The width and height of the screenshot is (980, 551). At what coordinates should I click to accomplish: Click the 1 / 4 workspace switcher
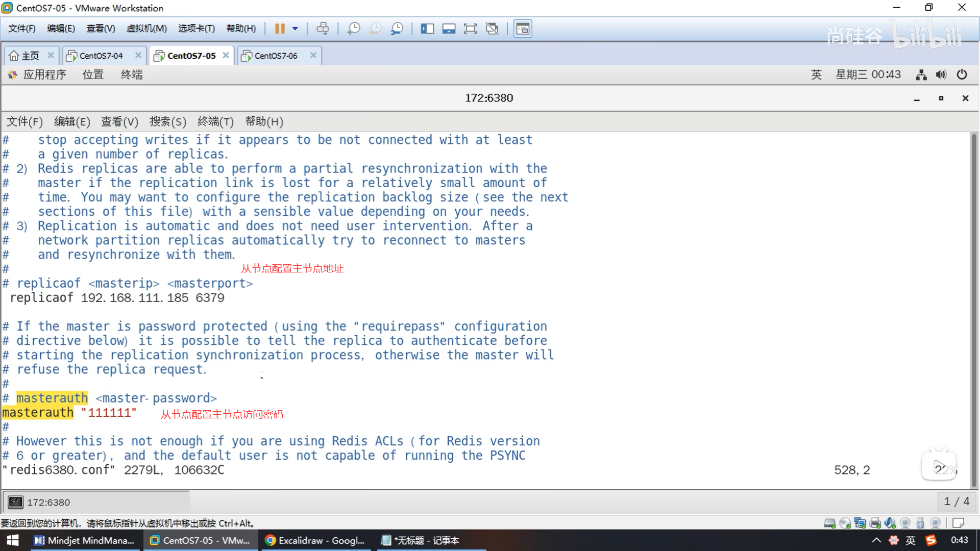[x=956, y=502]
